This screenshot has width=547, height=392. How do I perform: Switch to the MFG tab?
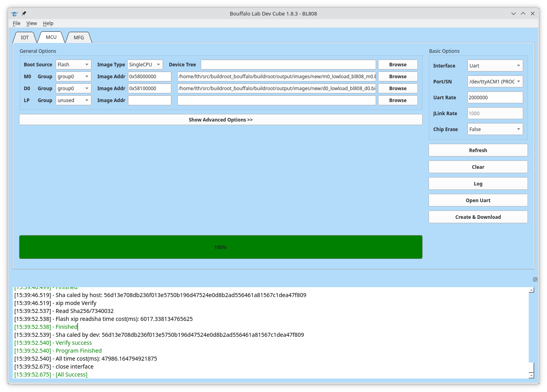tap(79, 38)
